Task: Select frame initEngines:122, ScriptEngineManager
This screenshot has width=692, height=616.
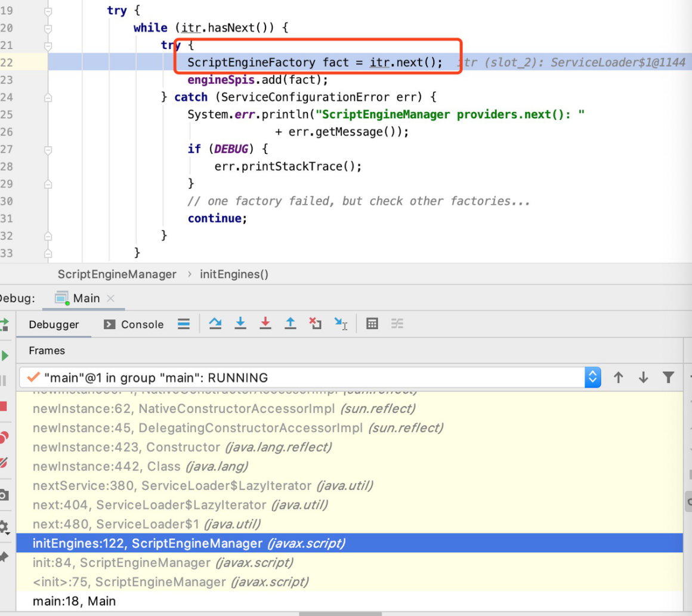Action: pyautogui.click(x=350, y=543)
